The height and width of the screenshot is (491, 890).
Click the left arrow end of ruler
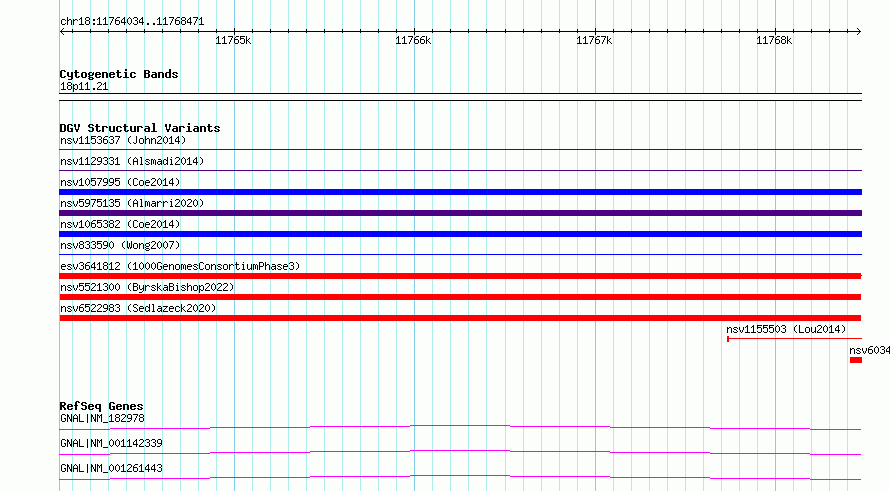click(x=62, y=31)
